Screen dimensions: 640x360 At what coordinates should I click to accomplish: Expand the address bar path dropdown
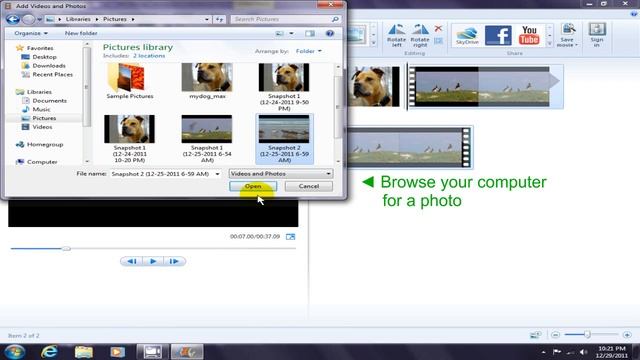click(207, 19)
